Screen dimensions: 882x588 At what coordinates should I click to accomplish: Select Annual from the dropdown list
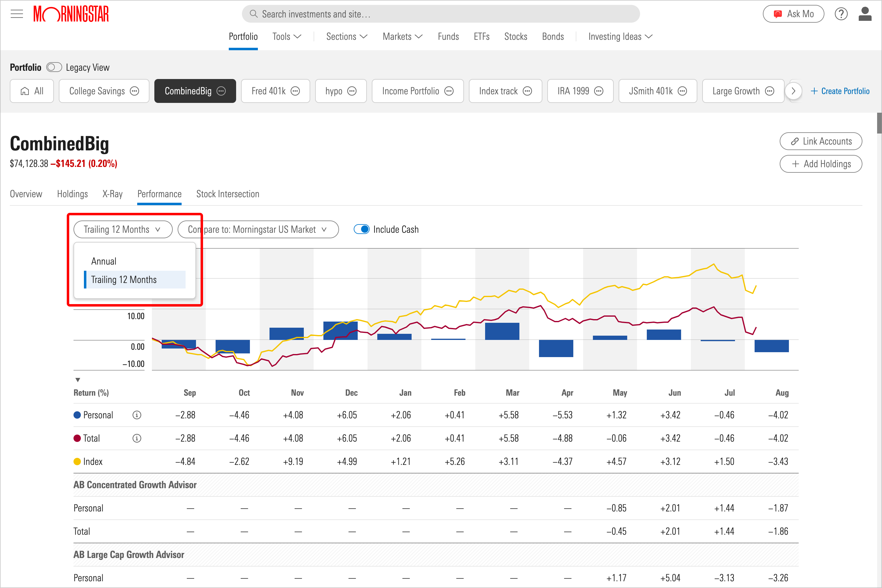[135, 261]
